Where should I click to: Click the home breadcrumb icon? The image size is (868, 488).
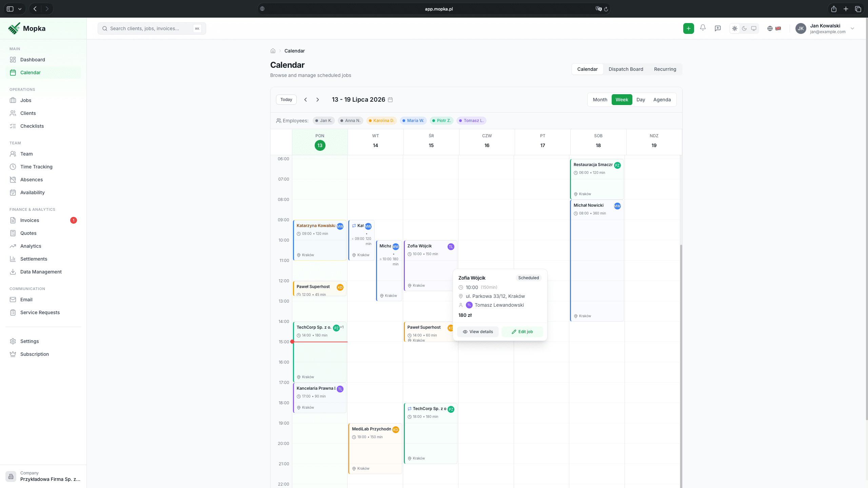click(x=273, y=51)
